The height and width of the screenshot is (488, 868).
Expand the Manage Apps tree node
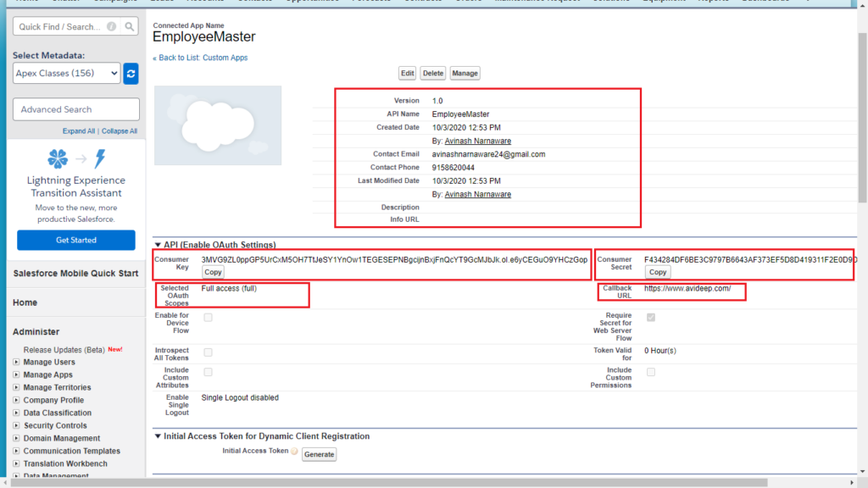click(16, 374)
